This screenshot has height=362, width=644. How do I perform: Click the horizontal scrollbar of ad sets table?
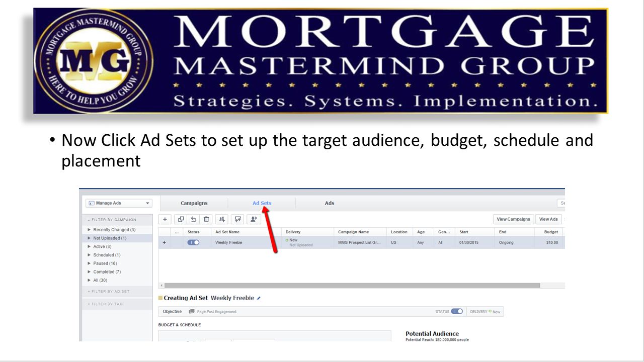(x=352, y=285)
